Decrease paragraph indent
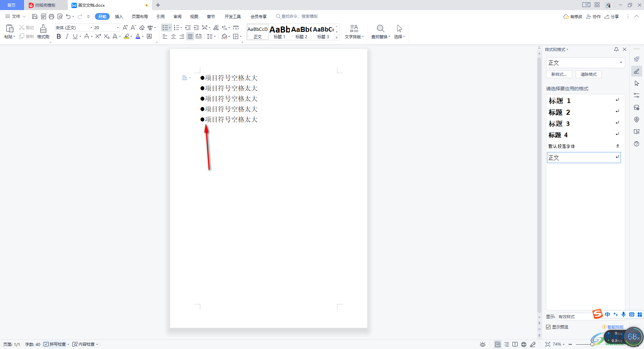The image size is (644, 349). click(188, 28)
